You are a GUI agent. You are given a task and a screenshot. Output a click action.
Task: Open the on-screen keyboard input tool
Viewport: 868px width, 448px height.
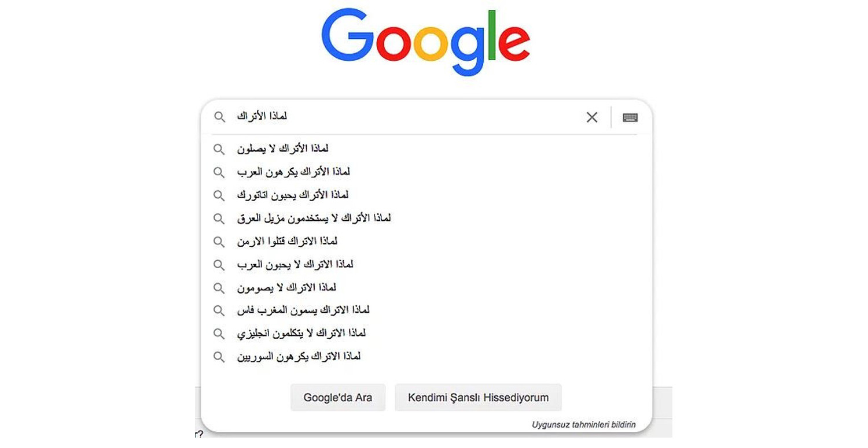click(x=630, y=117)
